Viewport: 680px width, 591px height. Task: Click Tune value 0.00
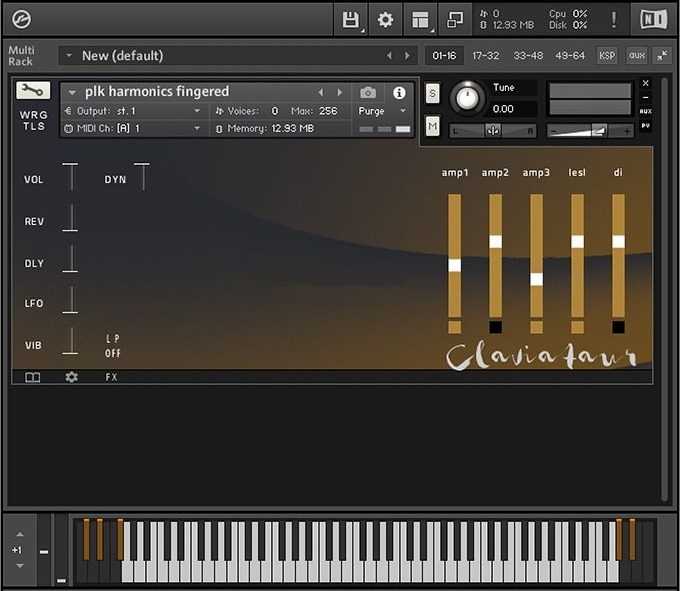pyautogui.click(x=503, y=109)
